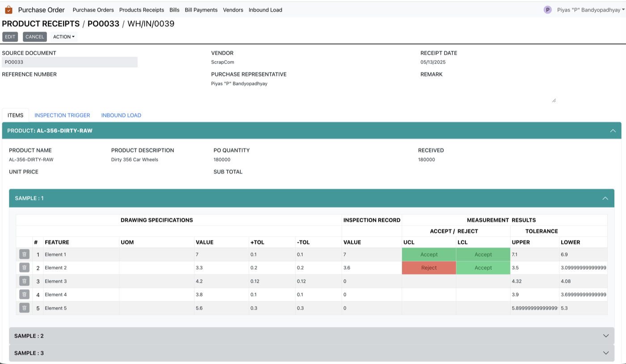Screen dimensions: 626x364
Task: Click the Accept LCL cell for Element 2
Action: [x=483, y=268]
